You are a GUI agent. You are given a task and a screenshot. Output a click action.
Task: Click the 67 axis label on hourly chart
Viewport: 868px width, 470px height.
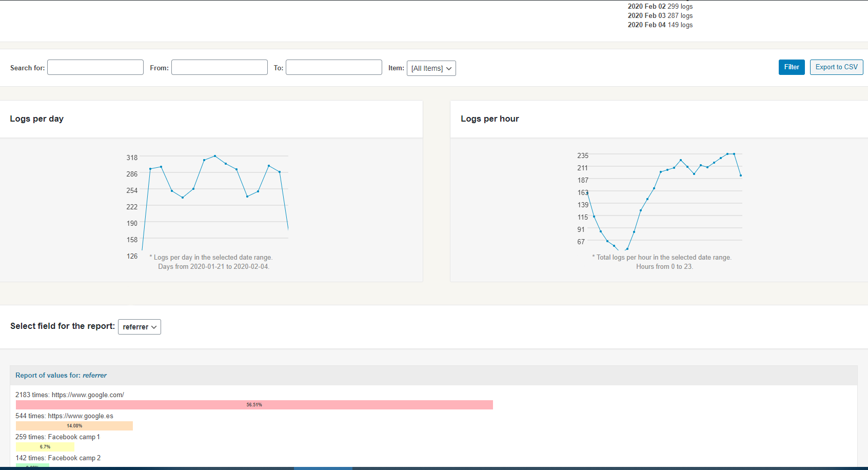tap(581, 242)
